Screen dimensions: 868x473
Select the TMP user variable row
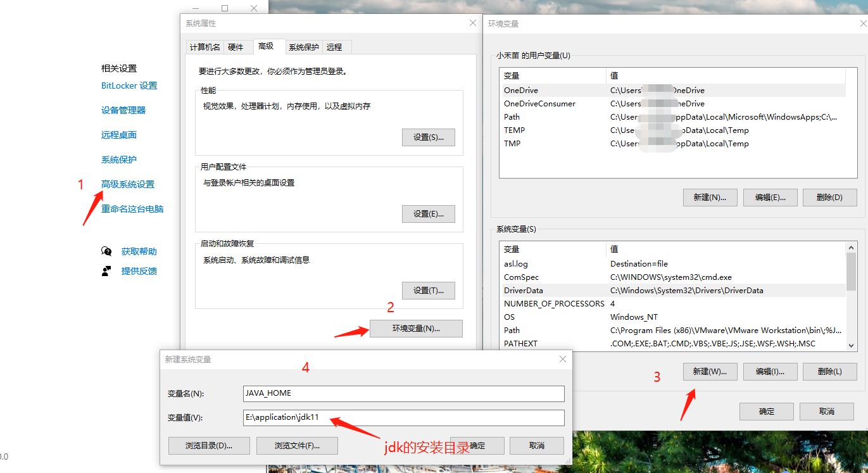[674, 144]
